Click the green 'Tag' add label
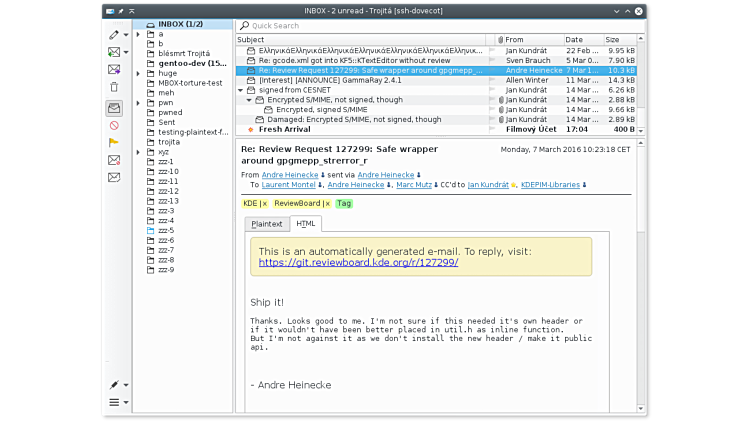The width and height of the screenshot is (752, 423). point(344,203)
